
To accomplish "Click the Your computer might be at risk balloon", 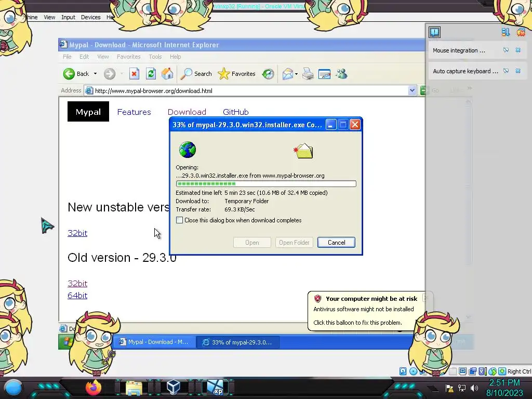I will (x=366, y=311).
